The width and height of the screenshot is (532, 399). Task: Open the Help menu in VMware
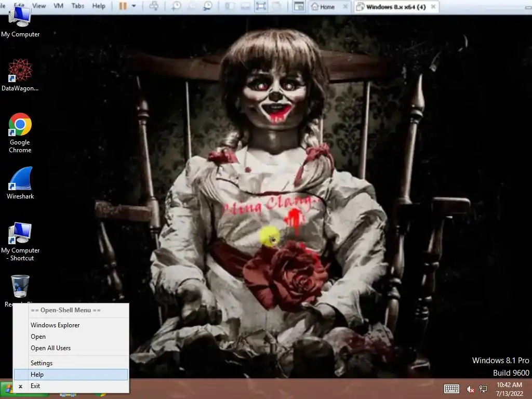[x=99, y=6]
